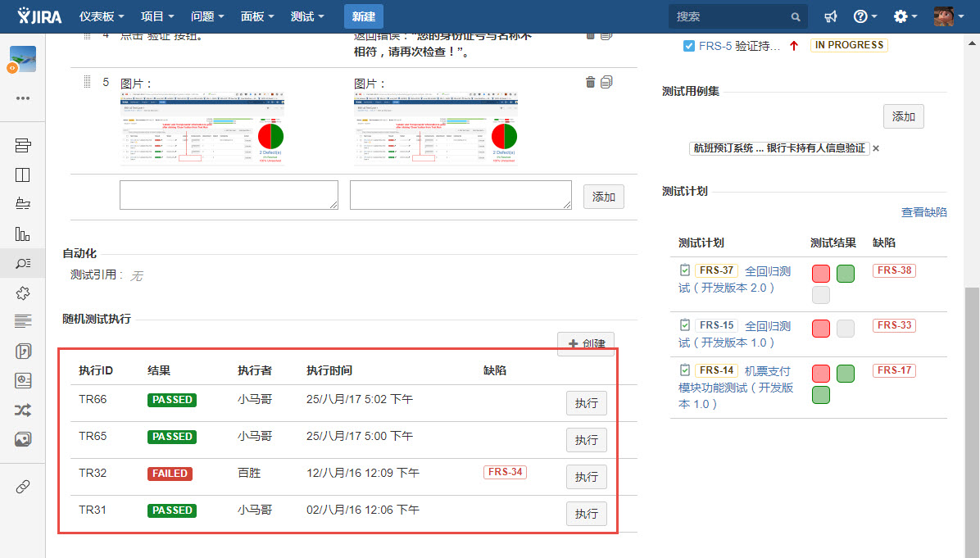This screenshot has height=558, width=980.
Task: Open the FRS-5 验证持… requirement link
Action: pos(739,46)
